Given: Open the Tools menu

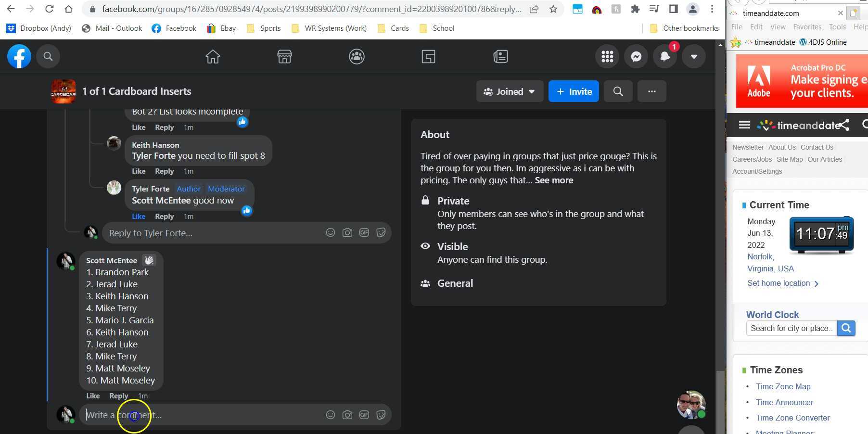Looking at the screenshot, I should coord(837,27).
